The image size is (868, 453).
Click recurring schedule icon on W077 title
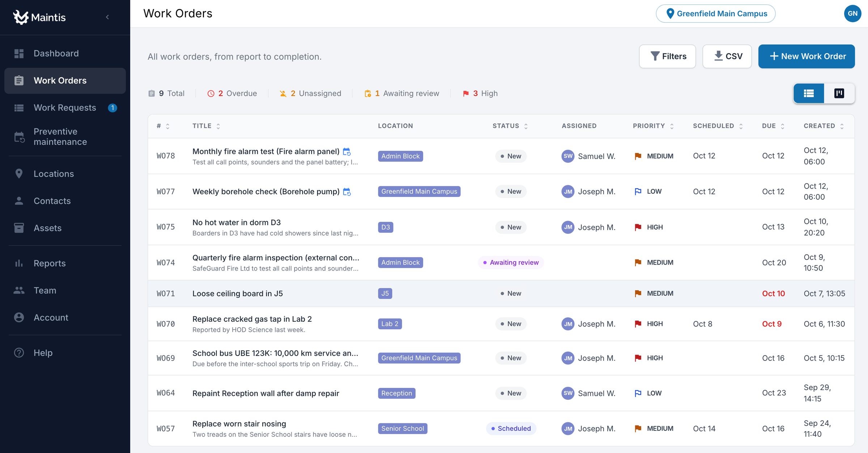click(346, 192)
